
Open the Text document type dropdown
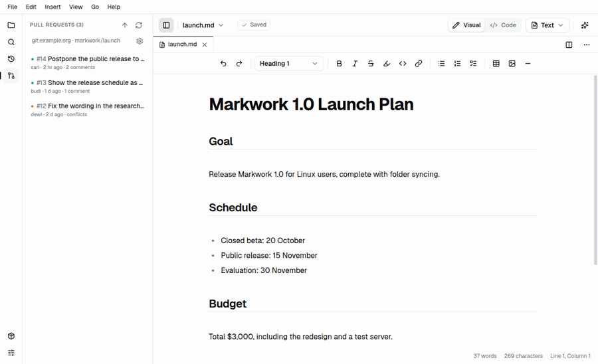coord(548,25)
